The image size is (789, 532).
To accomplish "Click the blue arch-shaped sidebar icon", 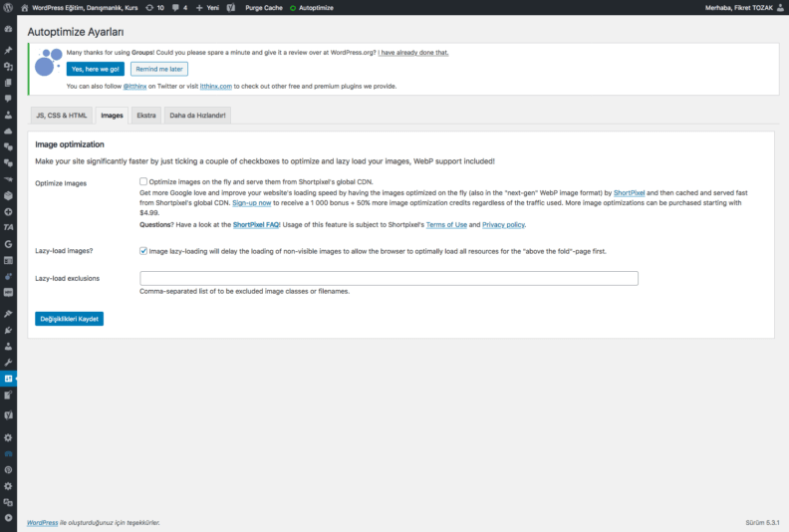I will [8, 454].
